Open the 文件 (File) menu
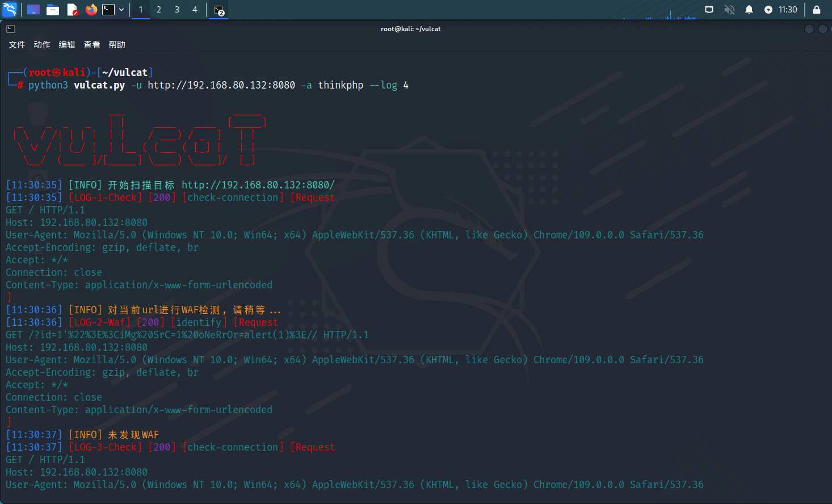832x504 pixels. pos(17,45)
